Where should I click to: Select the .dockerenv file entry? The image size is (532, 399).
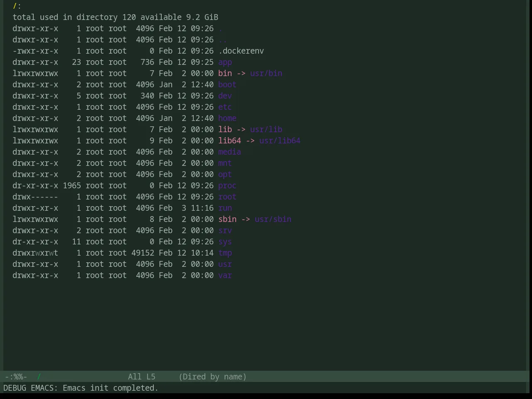(241, 51)
